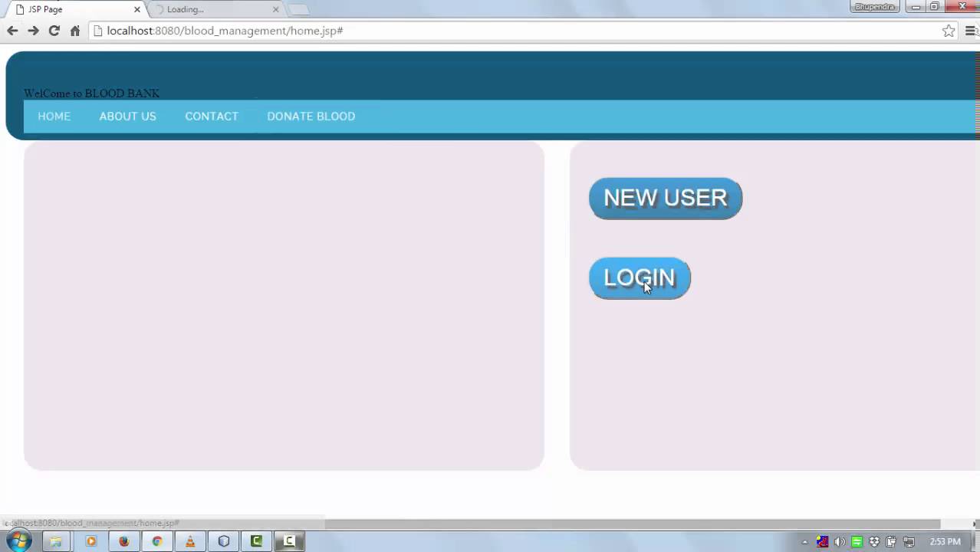Open the CONTACT navigation item
This screenshot has width=980, height=552.
click(x=212, y=117)
